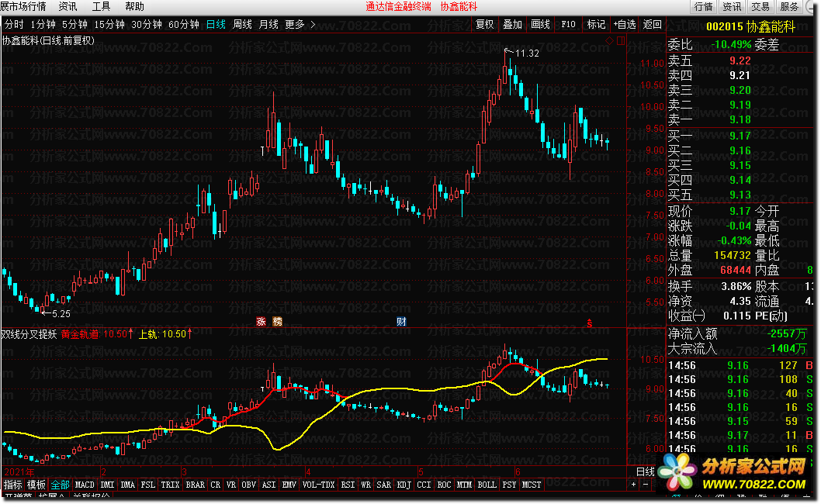821x504 pixels.
Task: Switch indicator to RSI
Action: (x=348, y=485)
